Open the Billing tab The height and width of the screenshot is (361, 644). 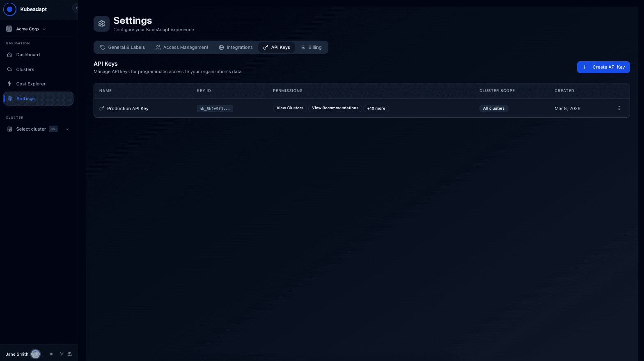pyautogui.click(x=311, y=47)
